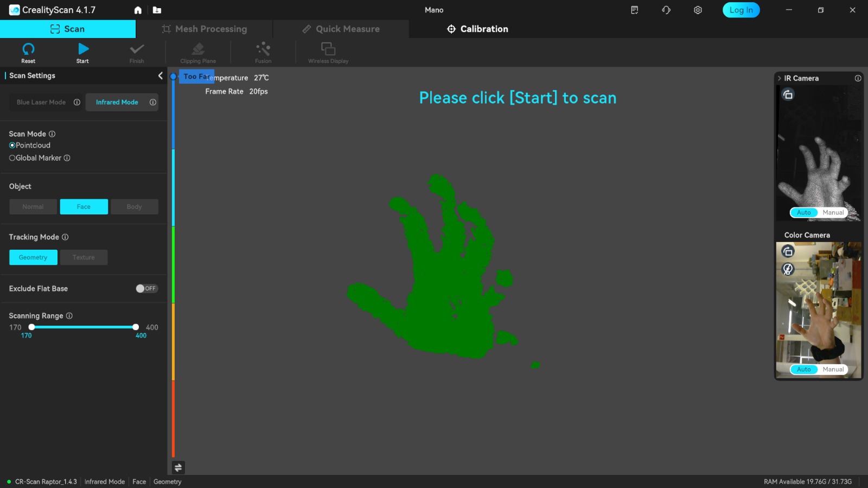Click the Infrared Mode status bar entry
The width and height of the screenshot is (868, 488).
[105, 481]
